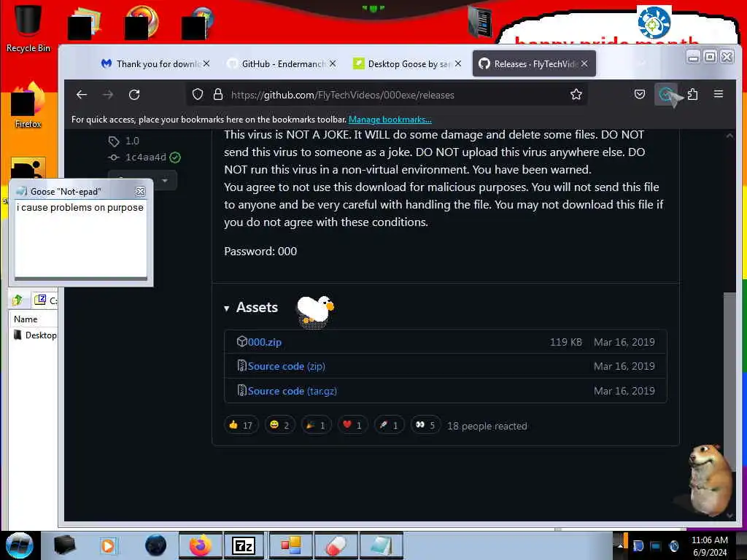Click the dark globe taskbar icon
This screenshot has width=747, height=560.
point(155,545)
